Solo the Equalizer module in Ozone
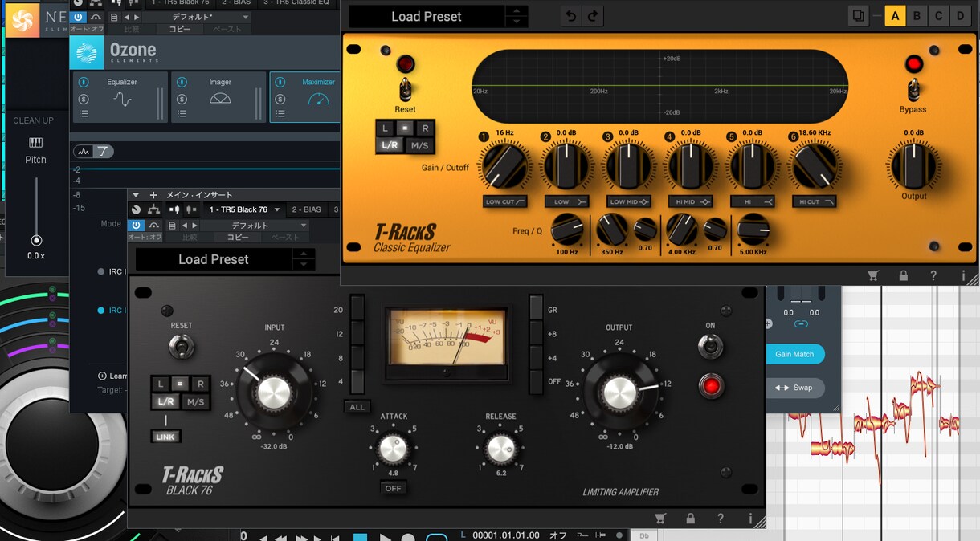 pos(84,99)
